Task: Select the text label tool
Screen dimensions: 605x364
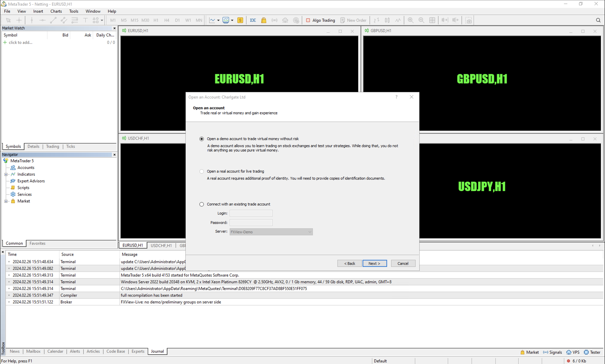Action: coord(85,20)
